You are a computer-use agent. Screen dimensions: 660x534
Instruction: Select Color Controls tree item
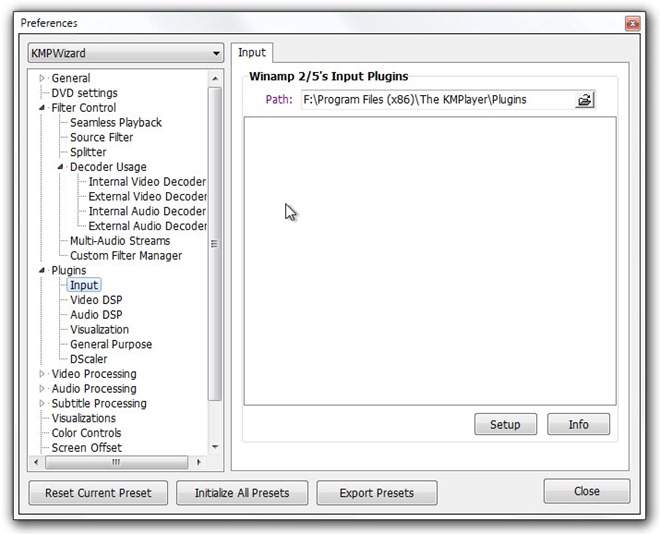click(86, 433)
